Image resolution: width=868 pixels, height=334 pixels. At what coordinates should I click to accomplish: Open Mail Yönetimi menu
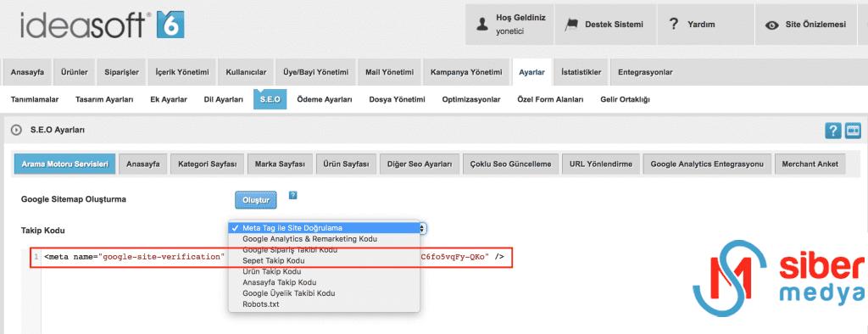[x=390, y=72]
